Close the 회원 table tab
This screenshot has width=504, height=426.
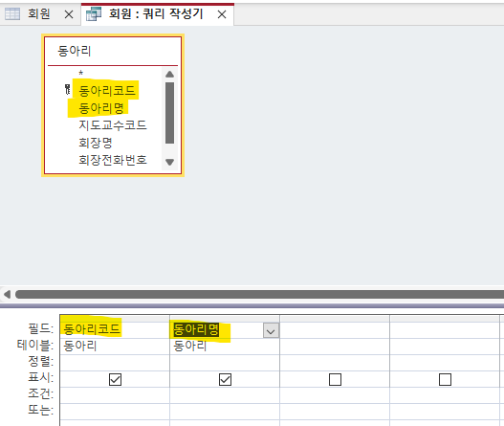tap(69, 14)
